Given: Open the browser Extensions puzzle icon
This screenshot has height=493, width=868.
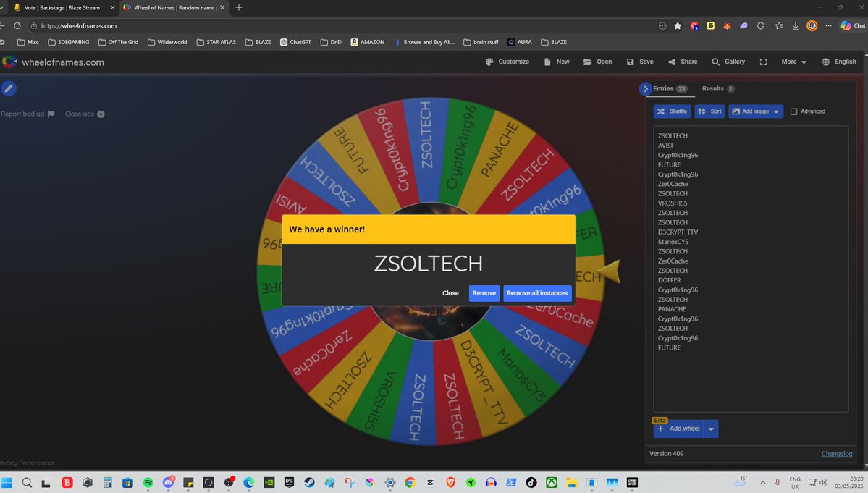Looking at the screenshot, I should [760, 25].
